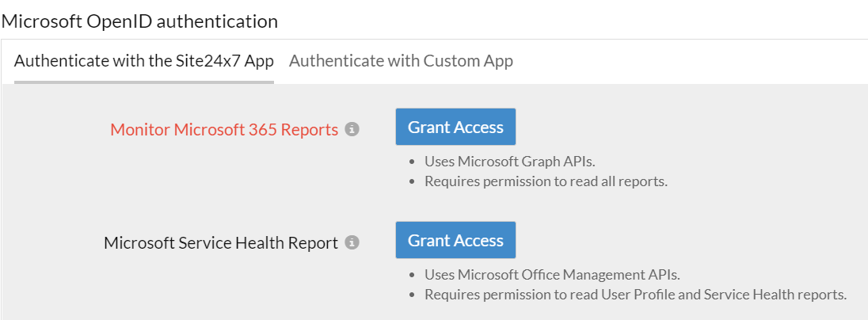Grant Access for Monitor Microsoft 365 Reports
868x320 pixels.
click(x=455, y=127)
